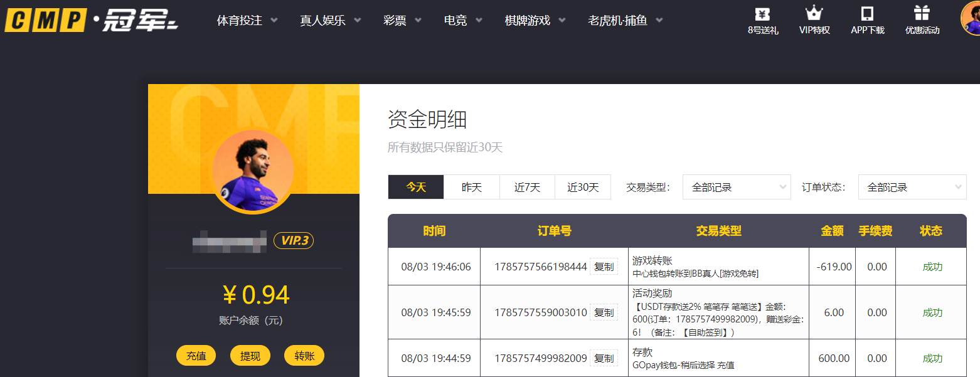Click the time 08/03 19:44:59
Image resolution: width=980 pixels, height=377 pixels.
click(x=436, y=358)
